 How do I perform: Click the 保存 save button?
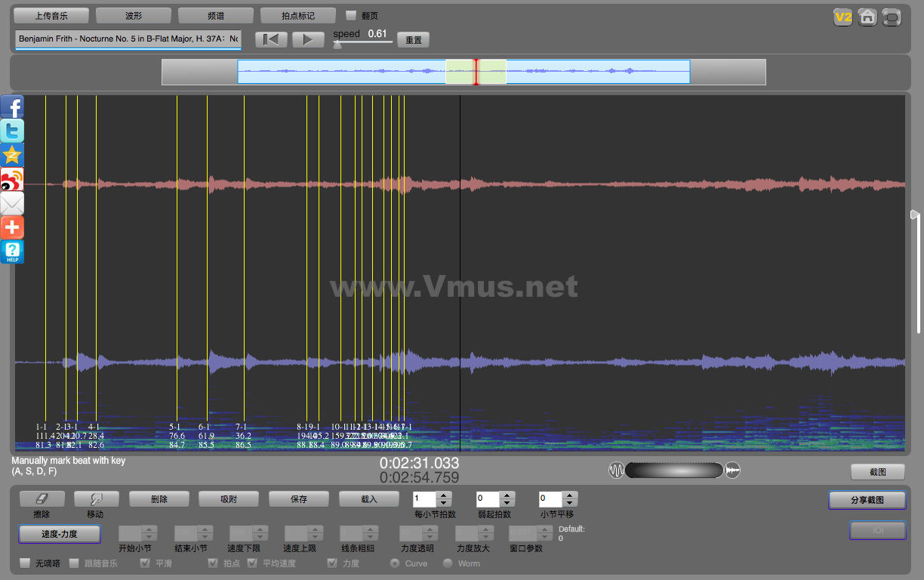tap(298, 499)
